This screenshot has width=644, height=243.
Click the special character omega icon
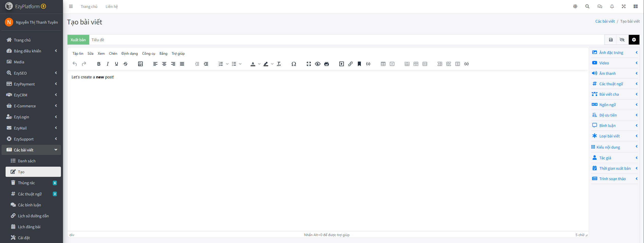tap(294, 64)
